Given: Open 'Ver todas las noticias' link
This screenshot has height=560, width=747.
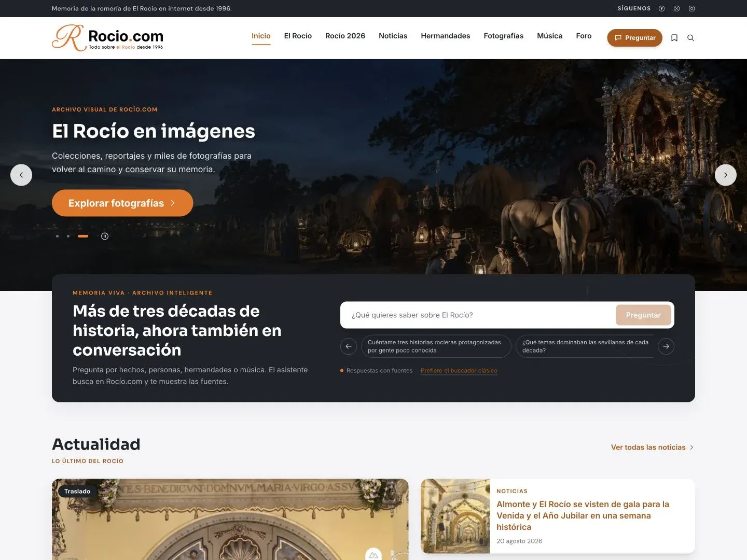Looking at the screenshot, I should point(653,447).
